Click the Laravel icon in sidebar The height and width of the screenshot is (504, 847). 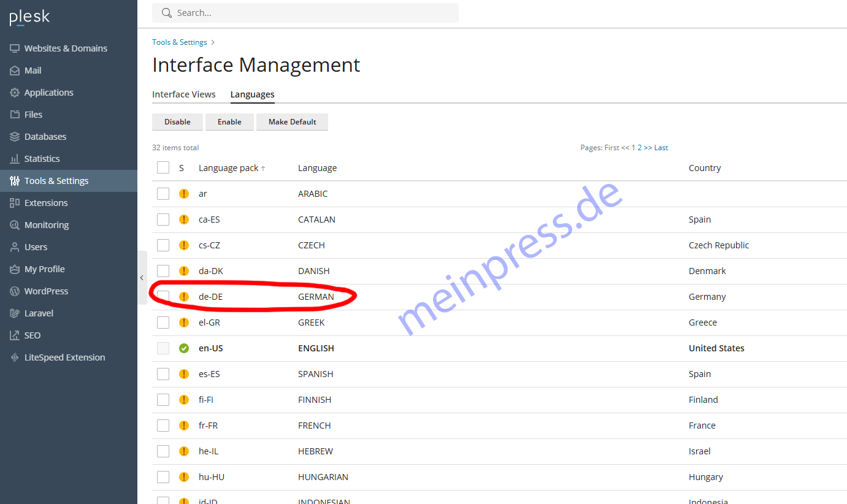[15, 313]
